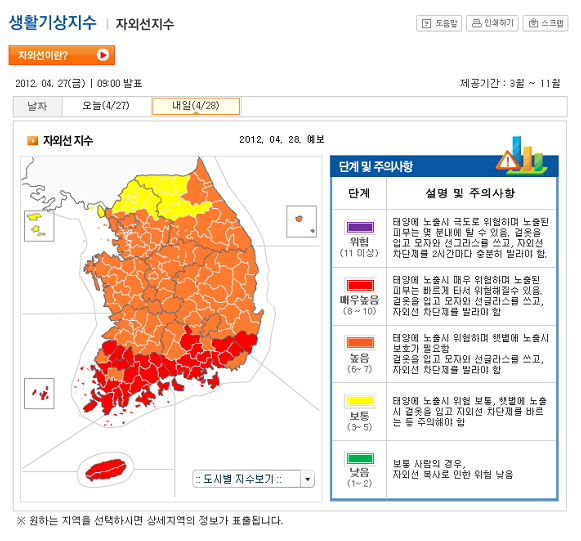
Task: Click the 인쇄하기 print icon button
Action: coord(492,23)
